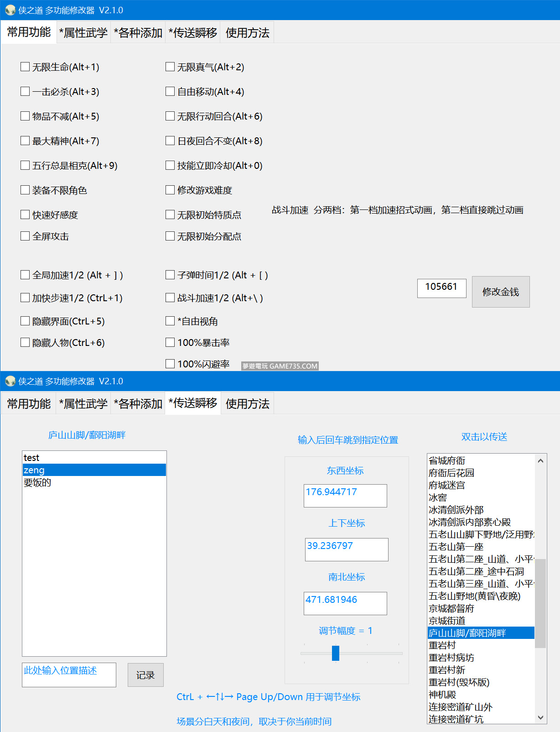Check the 无限真气(Alt+2) option
Screen dimensions: 560x732
[170, 67]
